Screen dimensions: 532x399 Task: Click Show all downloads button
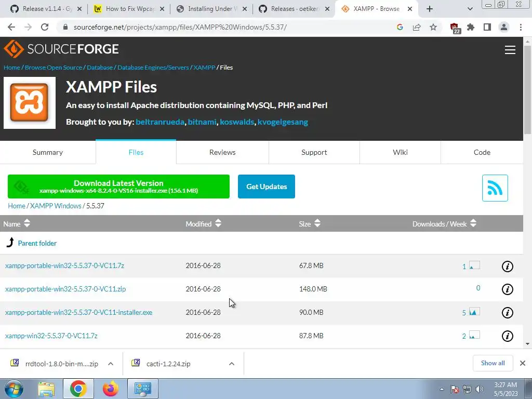click(493, 363)
